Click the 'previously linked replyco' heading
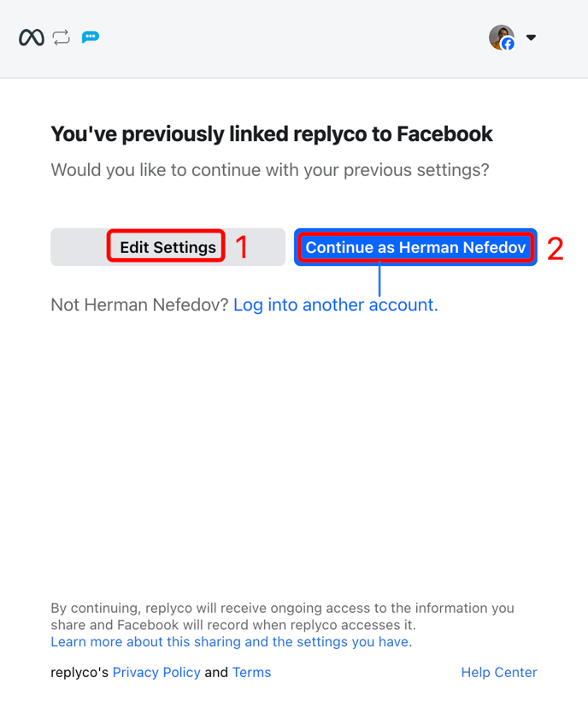588x707 pixels. coord(272,133)
